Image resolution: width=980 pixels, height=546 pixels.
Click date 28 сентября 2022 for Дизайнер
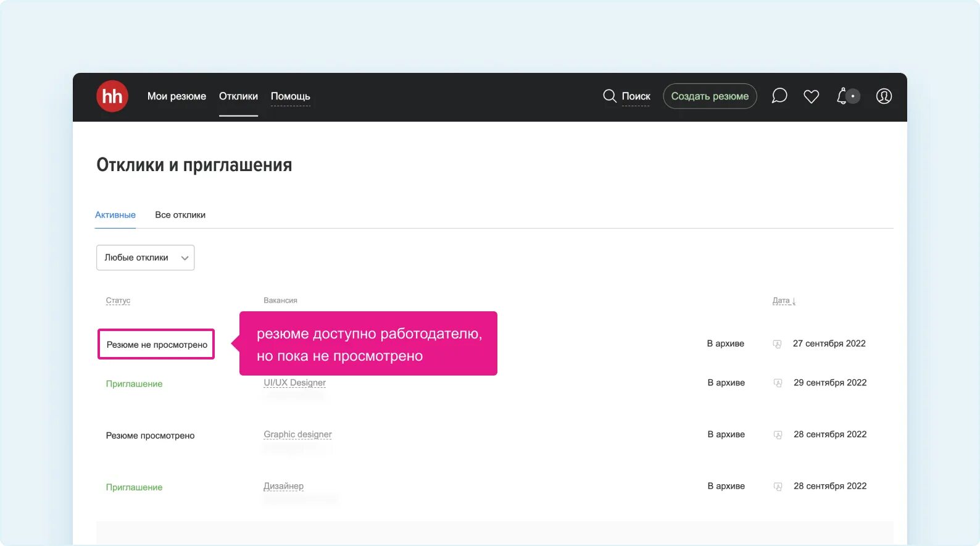click(830, 487)
